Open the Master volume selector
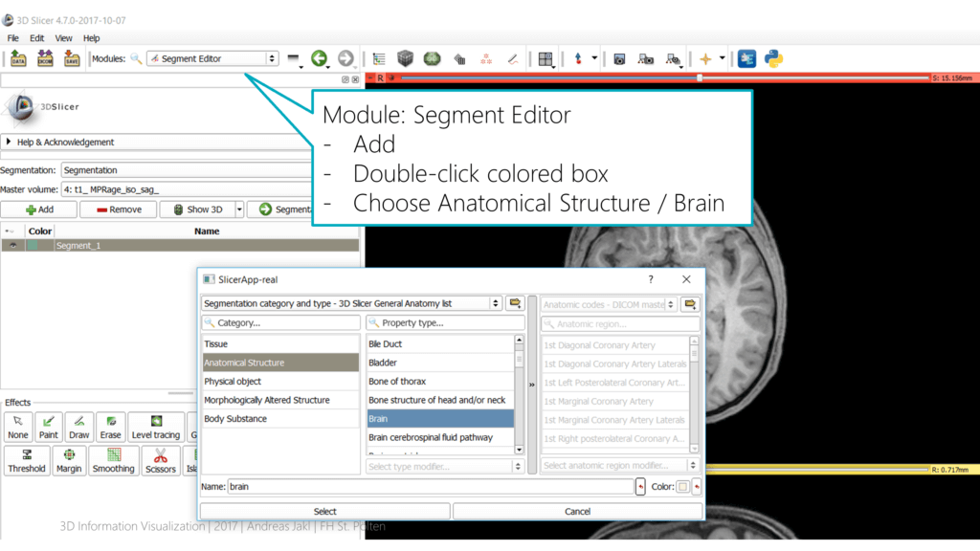 tap(187, 189)
